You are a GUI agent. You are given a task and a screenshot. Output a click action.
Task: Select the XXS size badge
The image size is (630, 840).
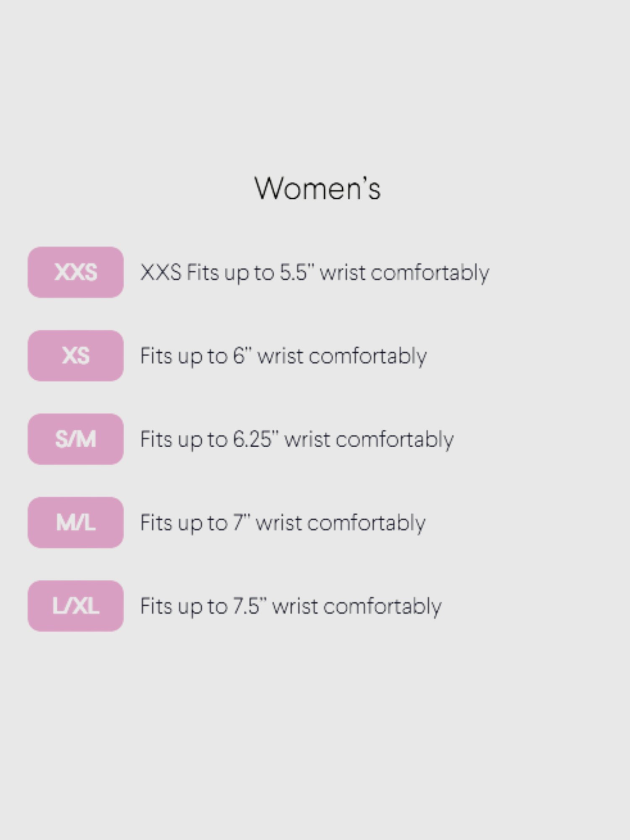coord(76,272)
